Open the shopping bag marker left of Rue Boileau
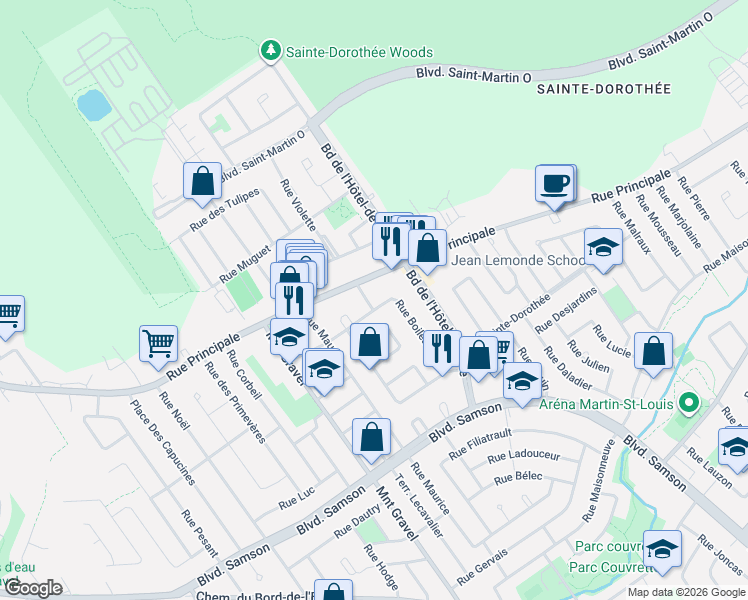Viewport: 748px width, 600px height. [370, 342]
